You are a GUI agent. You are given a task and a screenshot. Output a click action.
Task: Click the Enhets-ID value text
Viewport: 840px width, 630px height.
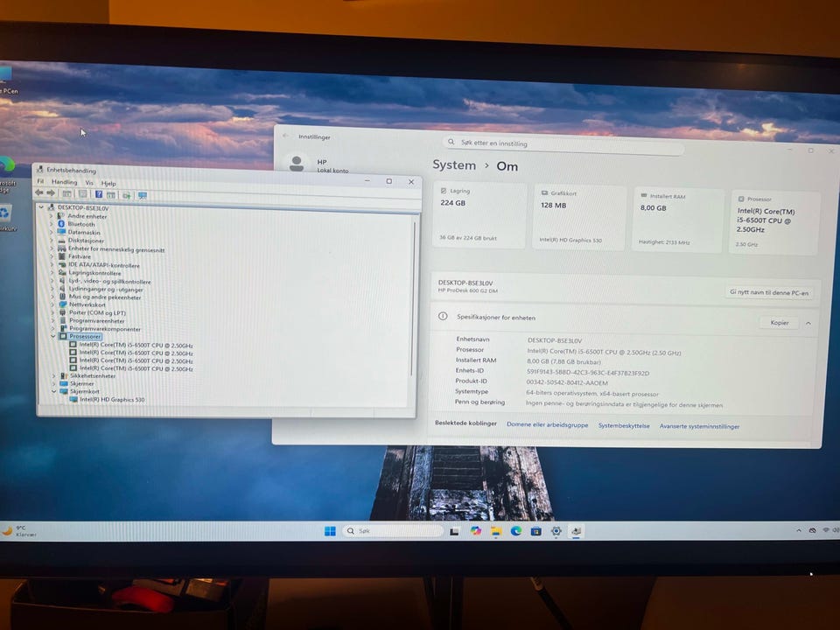[x=588, y=373]
